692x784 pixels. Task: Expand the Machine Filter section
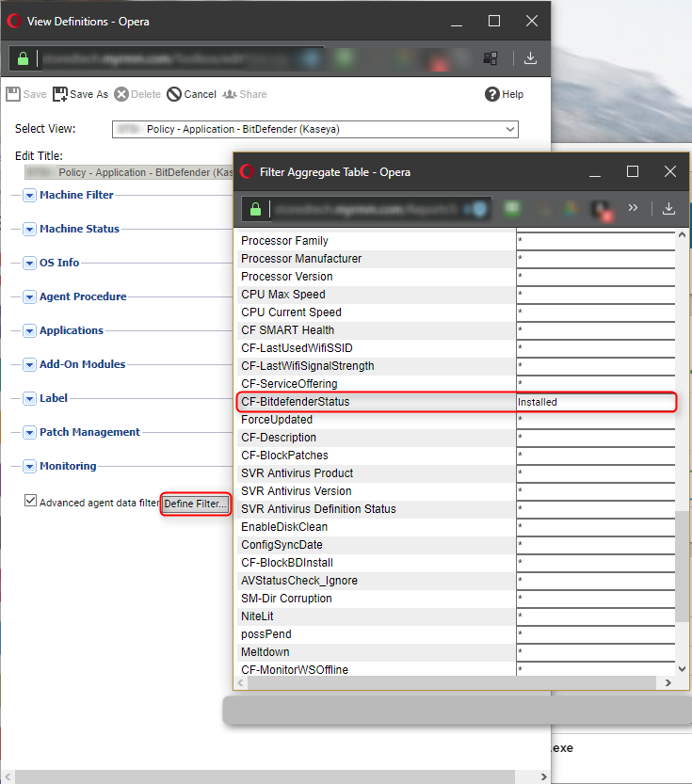pos(29,195)
